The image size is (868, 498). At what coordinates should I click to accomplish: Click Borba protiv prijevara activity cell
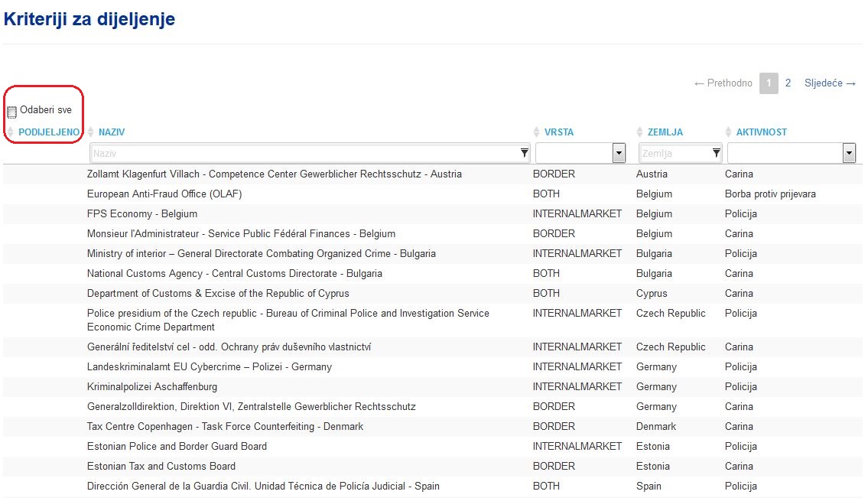coord(770,194)
